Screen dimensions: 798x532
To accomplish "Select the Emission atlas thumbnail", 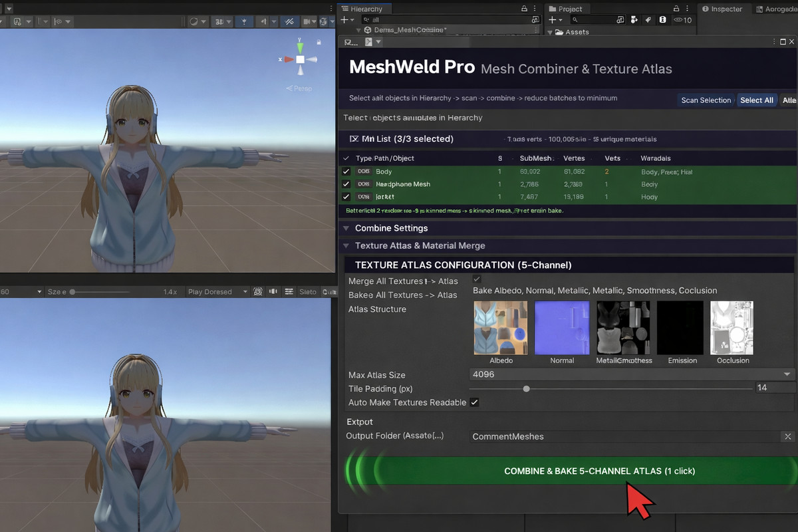I will 680,327.
